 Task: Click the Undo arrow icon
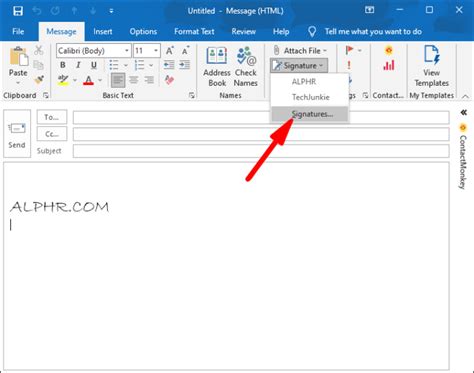pos(37,11)
